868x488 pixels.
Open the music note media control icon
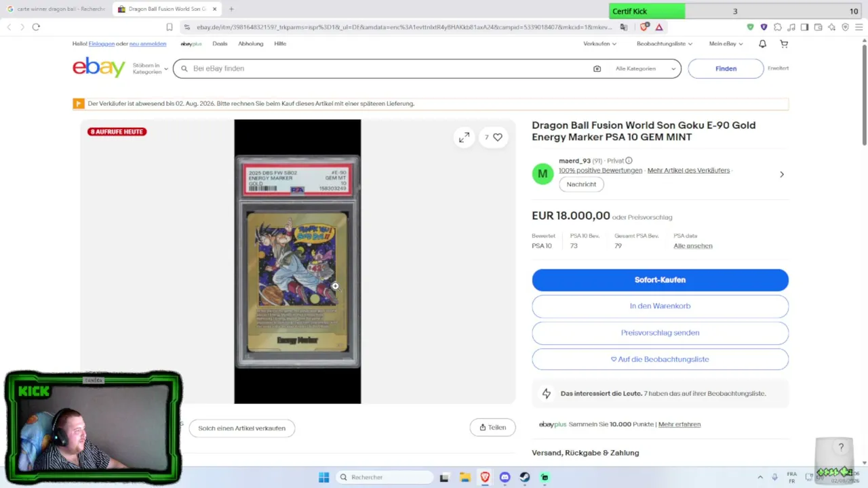791,27
